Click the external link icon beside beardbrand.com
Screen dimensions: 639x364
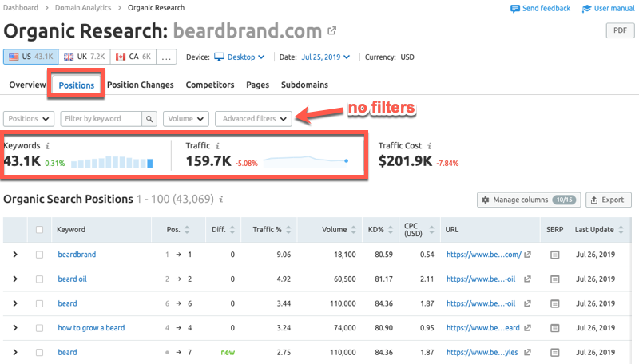point(331,32)
